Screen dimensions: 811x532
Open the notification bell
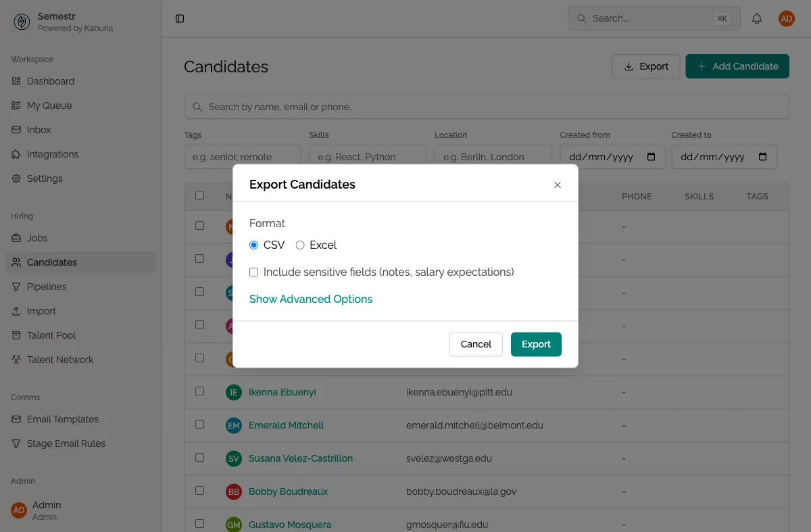click(x=757, y=18)
